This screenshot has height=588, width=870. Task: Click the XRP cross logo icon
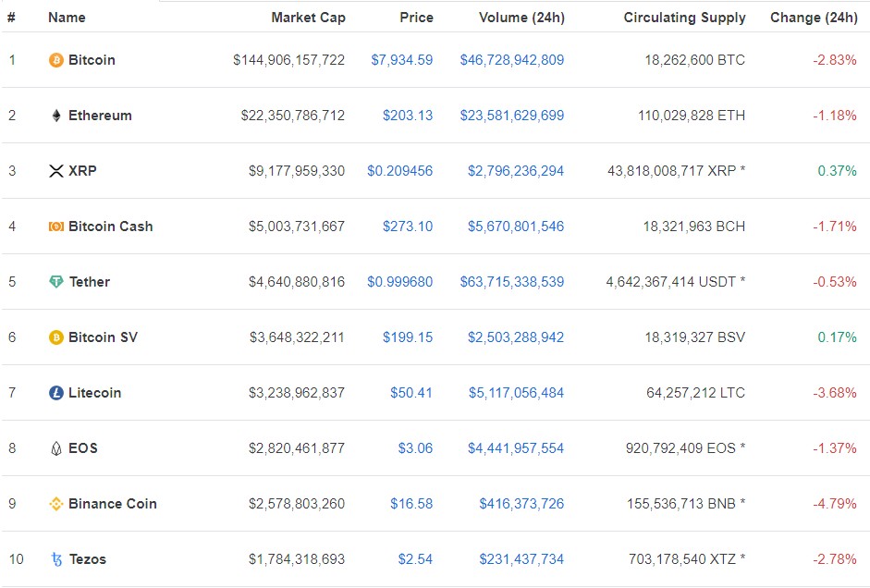[x=56, y=171]
